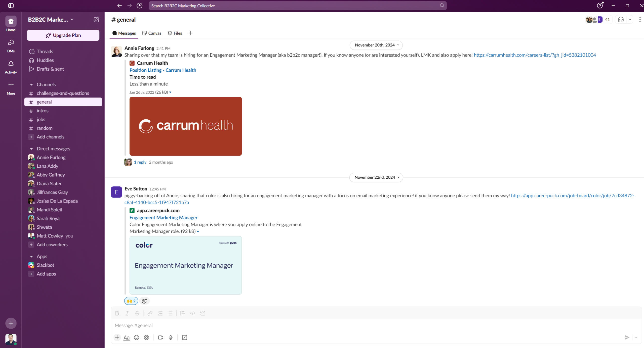Click the microphone audio clip icon
The height and width of the screenshot is (348, 644).
(x=171, y=337)
